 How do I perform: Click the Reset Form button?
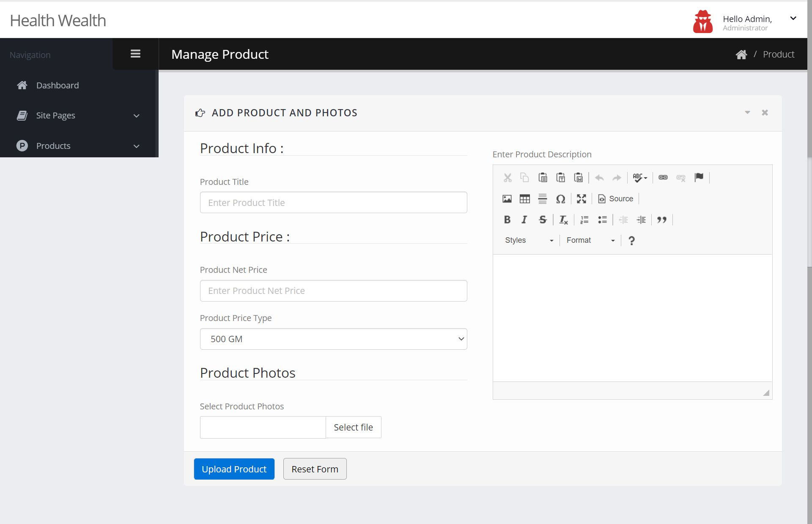pos(315,469)
